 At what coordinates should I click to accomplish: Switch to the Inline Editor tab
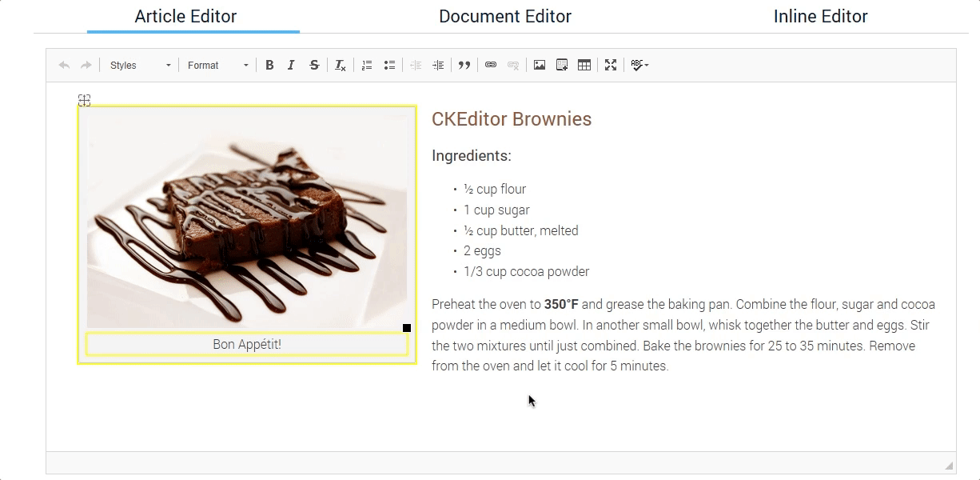(821, 16)
